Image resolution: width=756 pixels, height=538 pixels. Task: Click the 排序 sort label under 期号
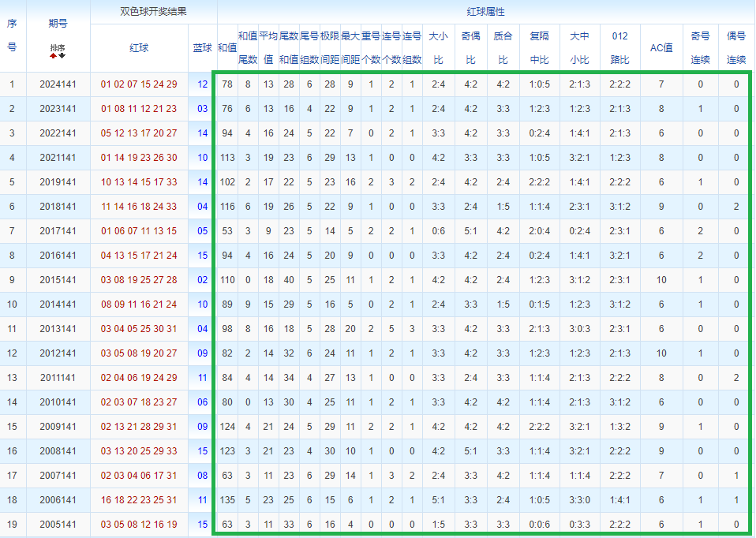(58, 47)
